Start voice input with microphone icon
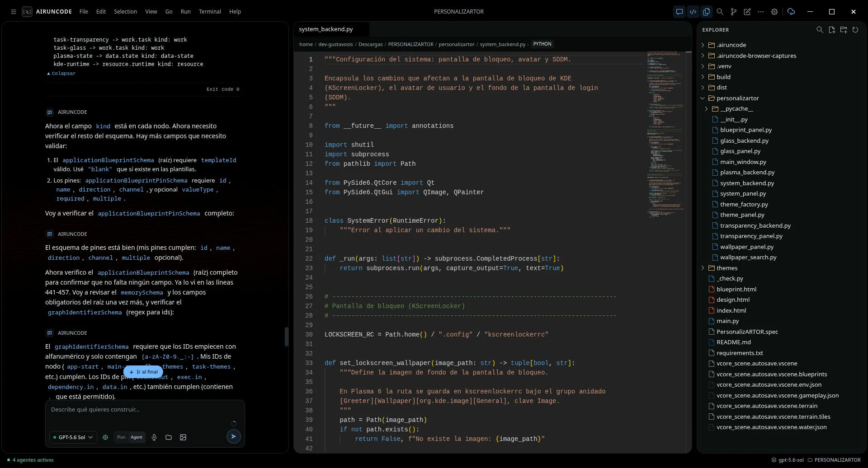The width and height of the screenshot is (868, 468). pos(154,437)
